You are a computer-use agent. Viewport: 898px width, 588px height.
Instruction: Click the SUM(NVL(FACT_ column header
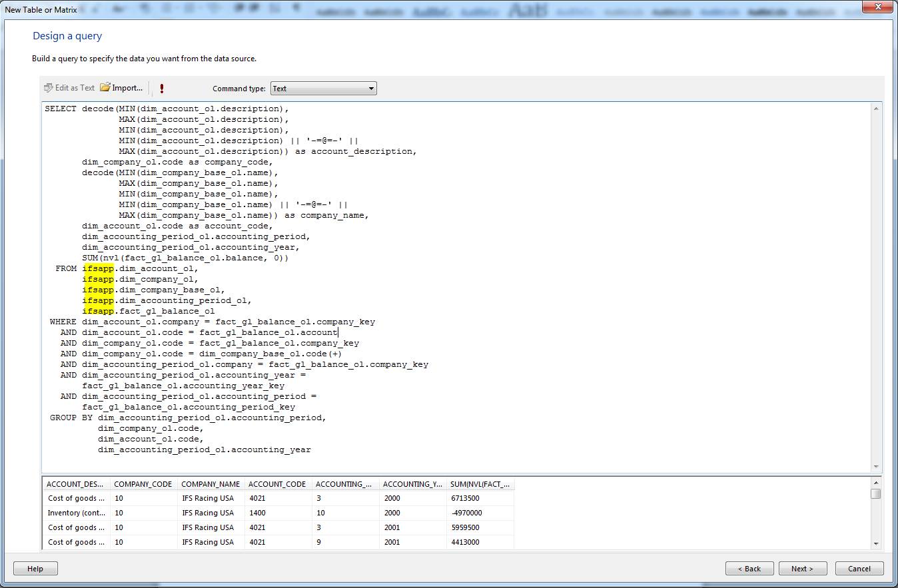478,484
